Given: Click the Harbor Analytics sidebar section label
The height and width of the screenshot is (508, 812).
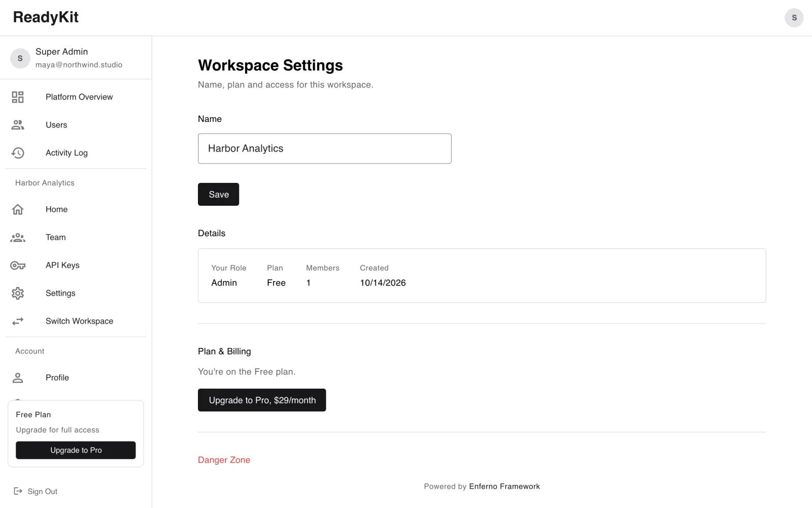Looking at the screenshot, I should click(45, 183).
